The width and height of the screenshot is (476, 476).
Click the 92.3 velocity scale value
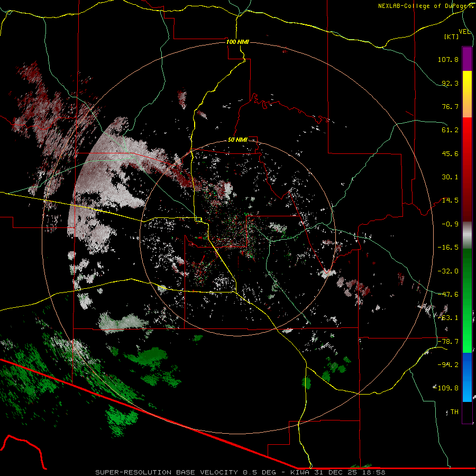coord(450,83)
